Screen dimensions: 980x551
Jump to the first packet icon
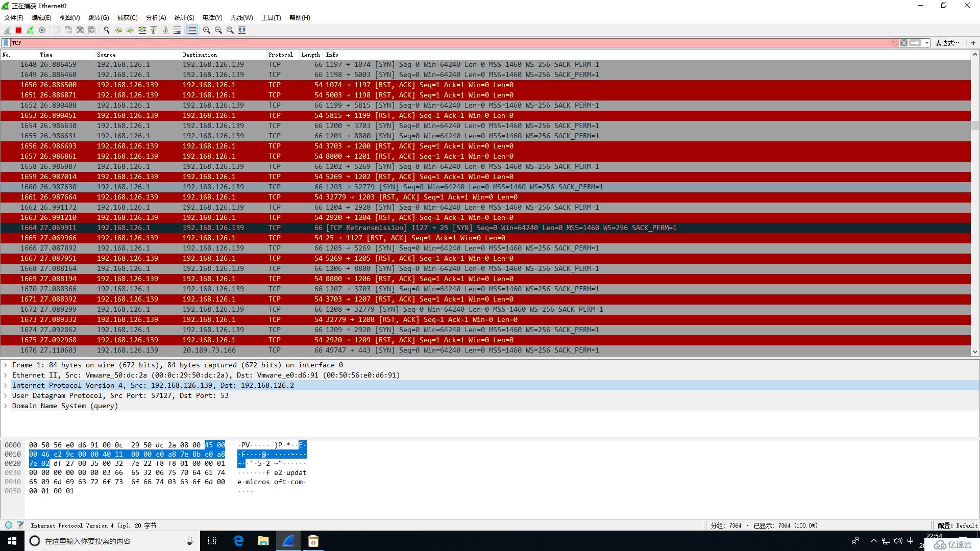(154, 30)
